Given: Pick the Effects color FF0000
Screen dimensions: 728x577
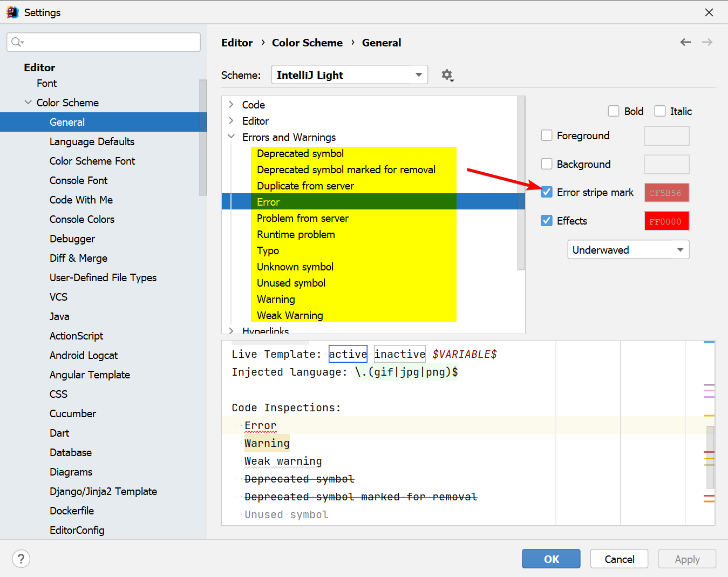Looking at the screenshot, I should (x=666, y=221).
